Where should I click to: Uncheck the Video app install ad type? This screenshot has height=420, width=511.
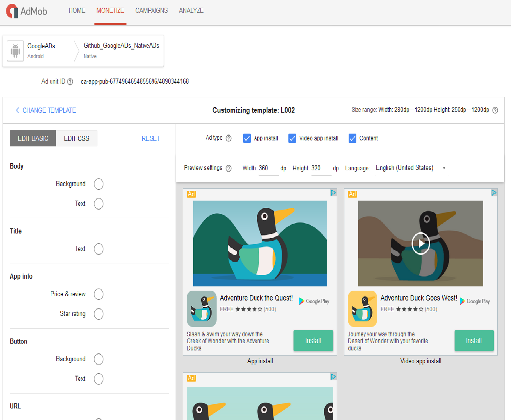(x=292, y=138)
